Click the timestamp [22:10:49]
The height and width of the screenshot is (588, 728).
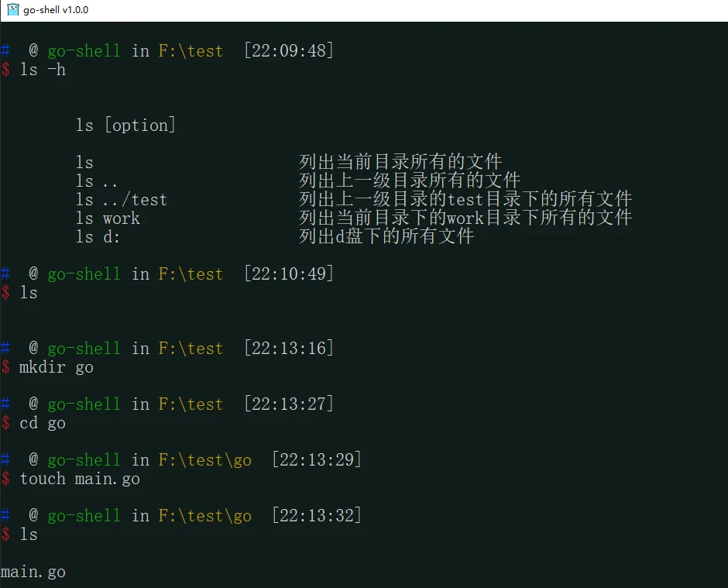(288, 274)
